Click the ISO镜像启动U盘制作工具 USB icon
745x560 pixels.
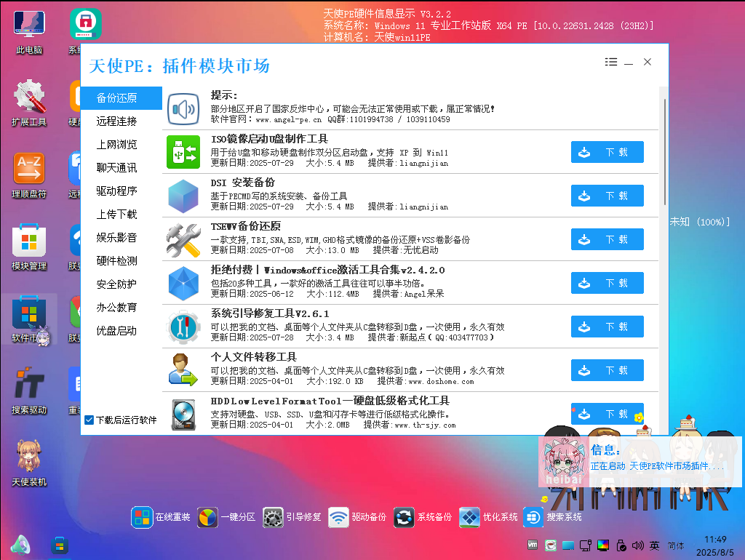(x=183, y=152)
